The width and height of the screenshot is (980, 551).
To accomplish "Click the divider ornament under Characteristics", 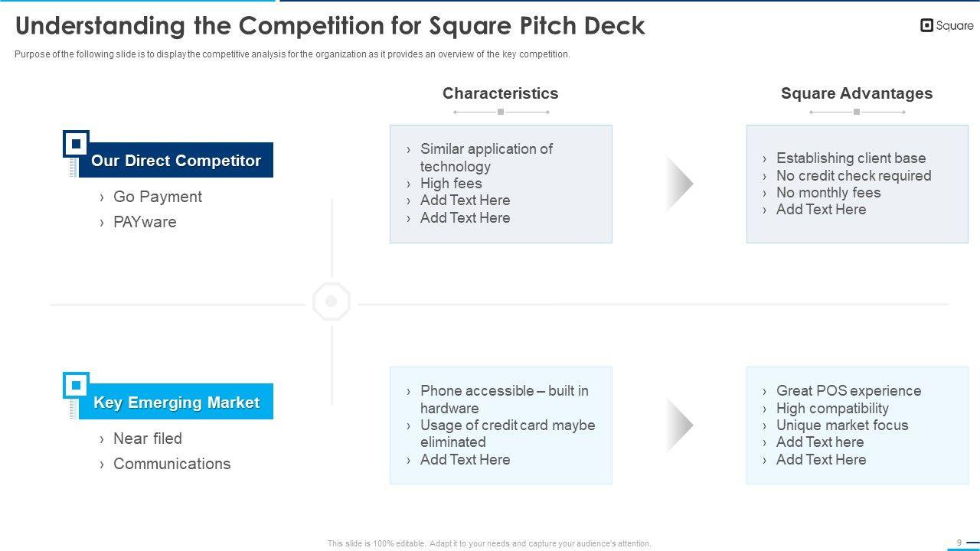I will coord(501,112).
